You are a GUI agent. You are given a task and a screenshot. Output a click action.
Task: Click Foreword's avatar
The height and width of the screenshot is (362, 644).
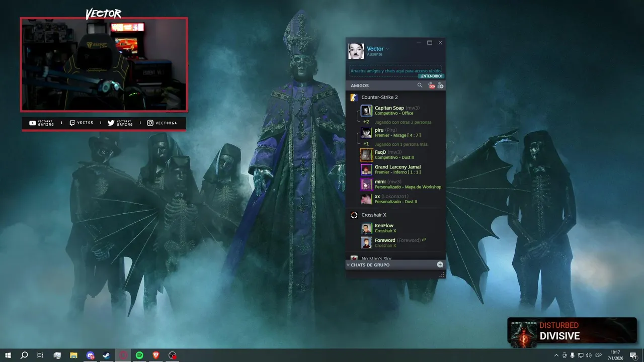pyautogui.click(x=366, y=243)
